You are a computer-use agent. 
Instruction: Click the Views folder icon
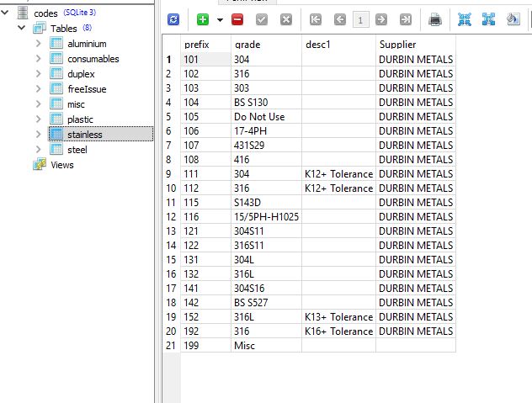point(40,164)
